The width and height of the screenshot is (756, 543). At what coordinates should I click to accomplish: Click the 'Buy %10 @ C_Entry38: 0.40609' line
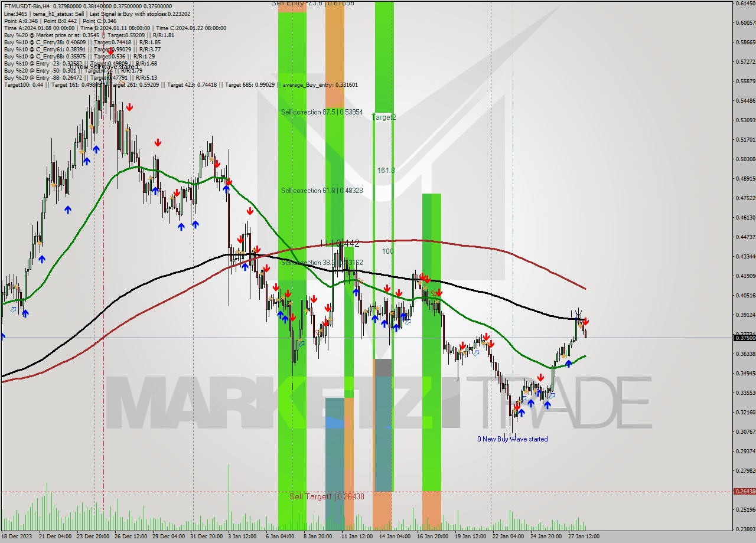click(x=82, y=42)
